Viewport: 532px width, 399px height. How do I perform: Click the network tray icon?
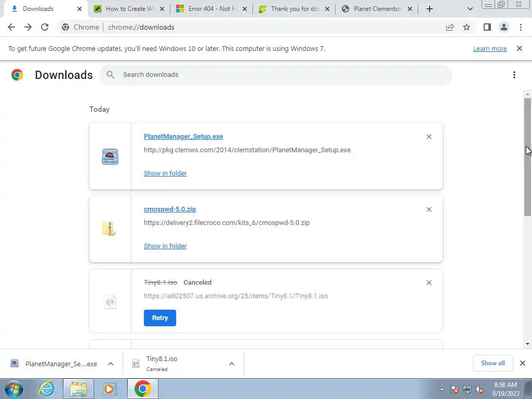pyautogui.click(x=467, y=389)
